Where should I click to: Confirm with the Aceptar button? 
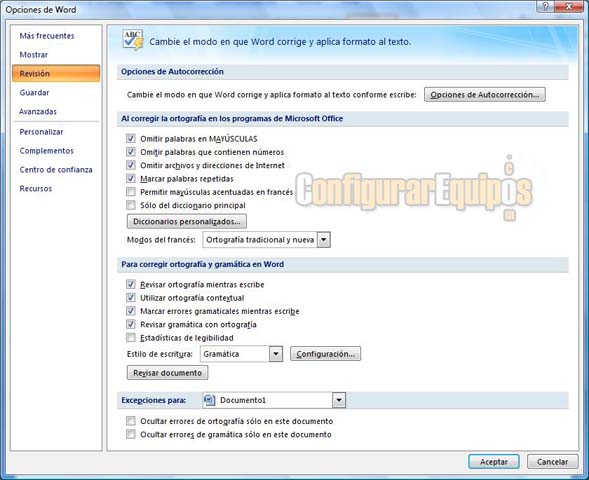point(494,462)
